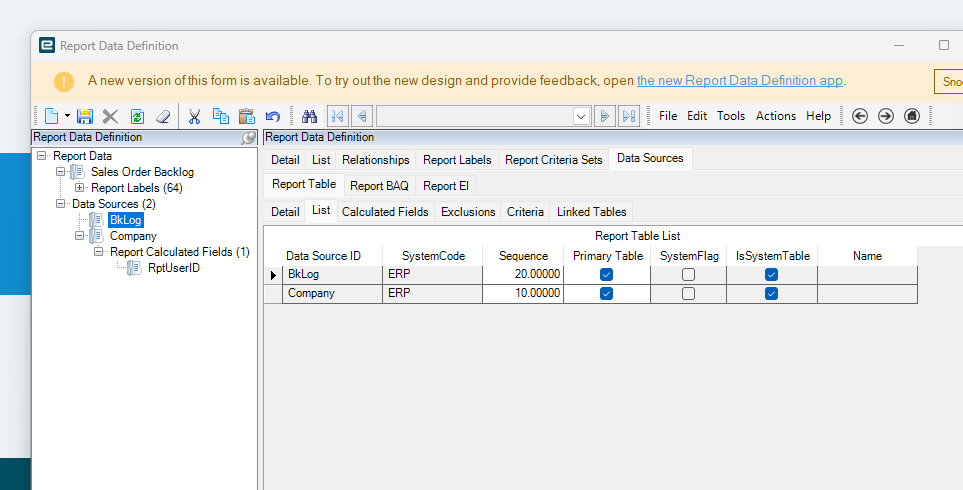Image resolution: width=963 pixels, height=490 pixels.
Task: Go to first record navigation icon
Action: click(338, 115)
